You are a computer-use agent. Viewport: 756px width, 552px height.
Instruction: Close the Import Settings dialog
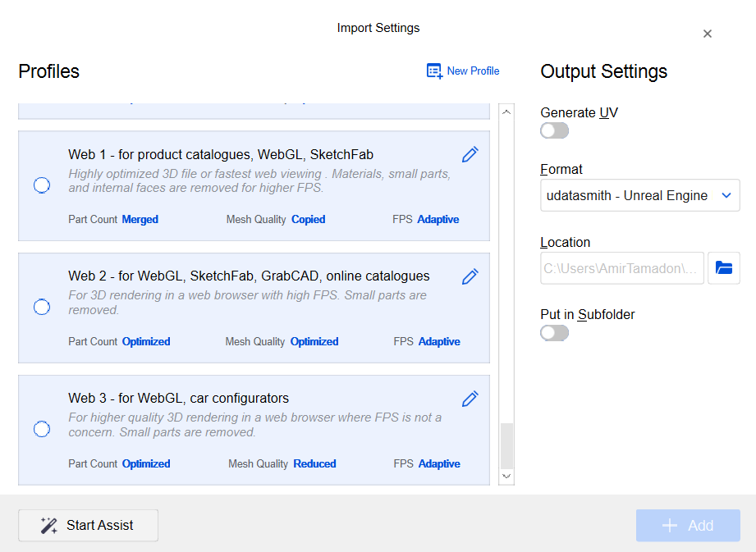click(x=708, y=34)
